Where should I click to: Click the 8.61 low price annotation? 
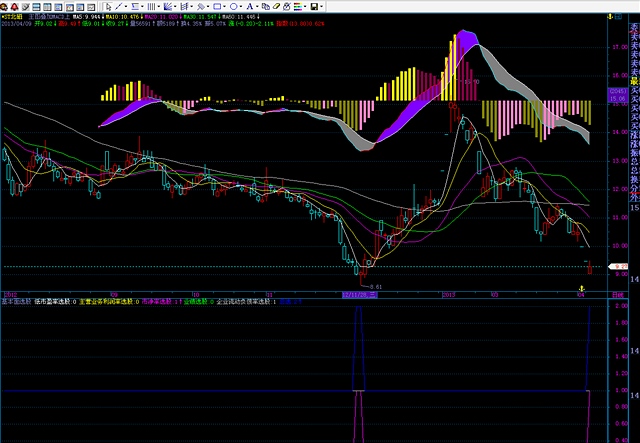tap(376, 287)
